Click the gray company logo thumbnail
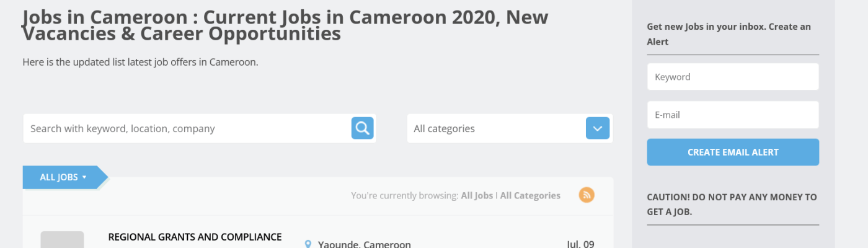 click(x=62, y=241)
